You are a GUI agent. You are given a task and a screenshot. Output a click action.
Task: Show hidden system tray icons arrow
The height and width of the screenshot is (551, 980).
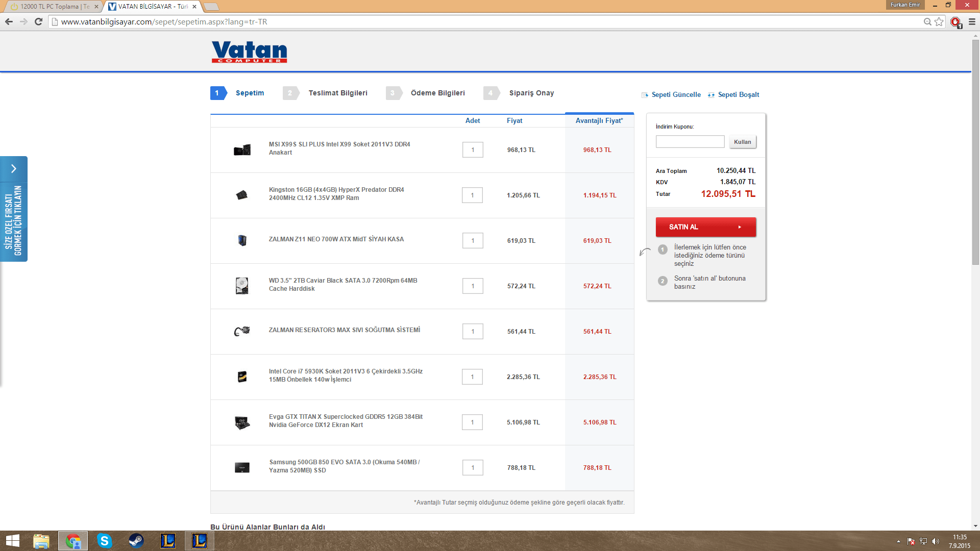point(898,541)
